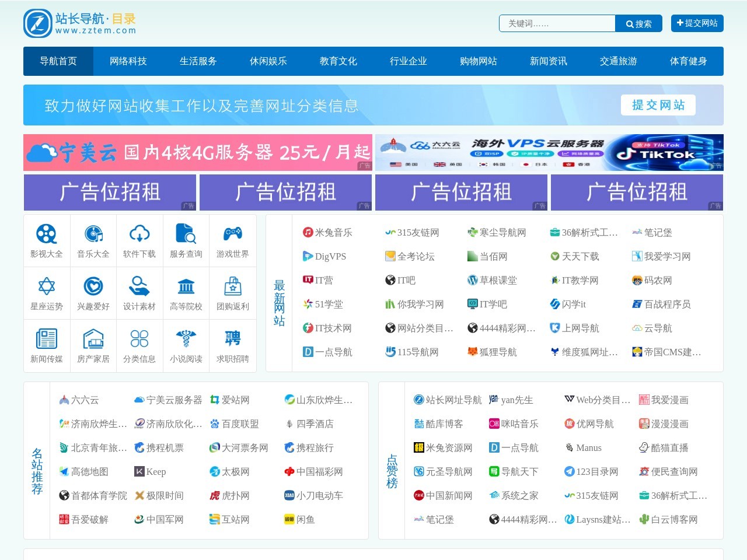Open the 设计素材 icon

click(x=139, y=286)
